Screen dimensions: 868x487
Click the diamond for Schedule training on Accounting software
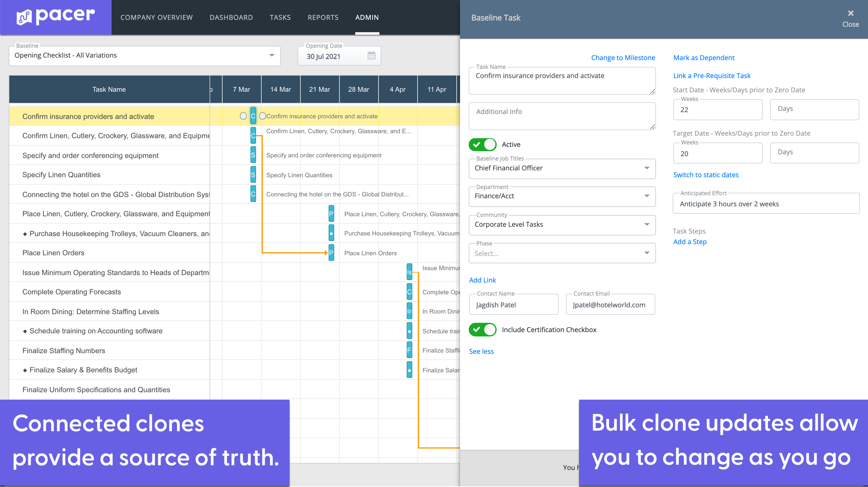tap(409, 331)
